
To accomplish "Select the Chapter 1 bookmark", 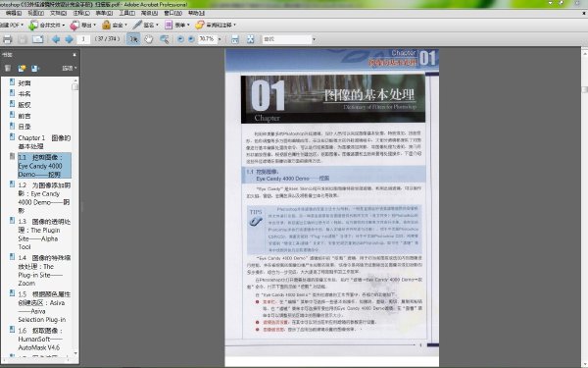I will tap(44, 142).
